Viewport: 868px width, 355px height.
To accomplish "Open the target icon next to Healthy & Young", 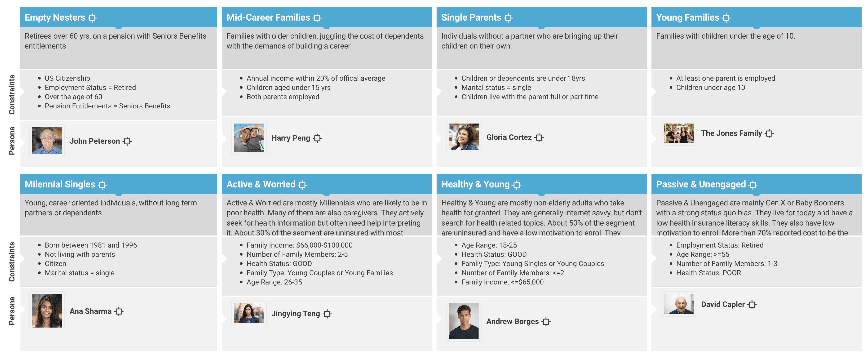I will (x=517, y=185).
